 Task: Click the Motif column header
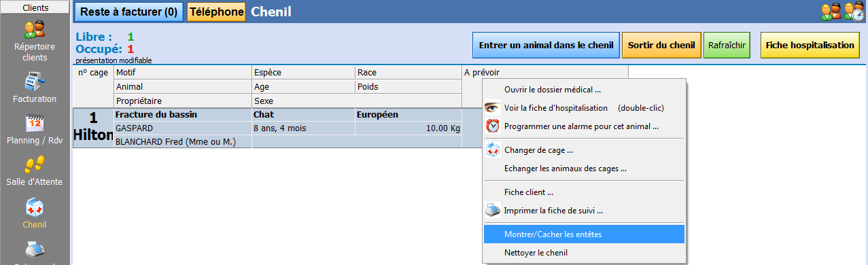(x=183, y=73)
